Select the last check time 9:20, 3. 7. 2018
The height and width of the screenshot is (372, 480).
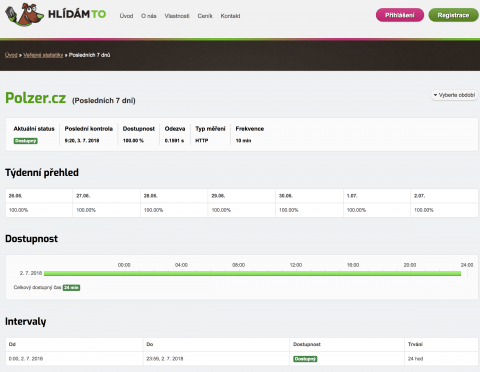(x=82, y=141)
